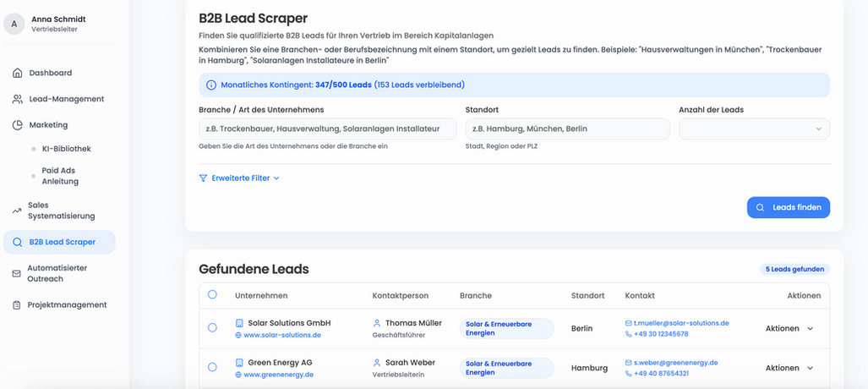Select the Solar Solutions GmbH row checkbox
The height and width of the screenshot is (389, 868).
[x=212, y=327]
